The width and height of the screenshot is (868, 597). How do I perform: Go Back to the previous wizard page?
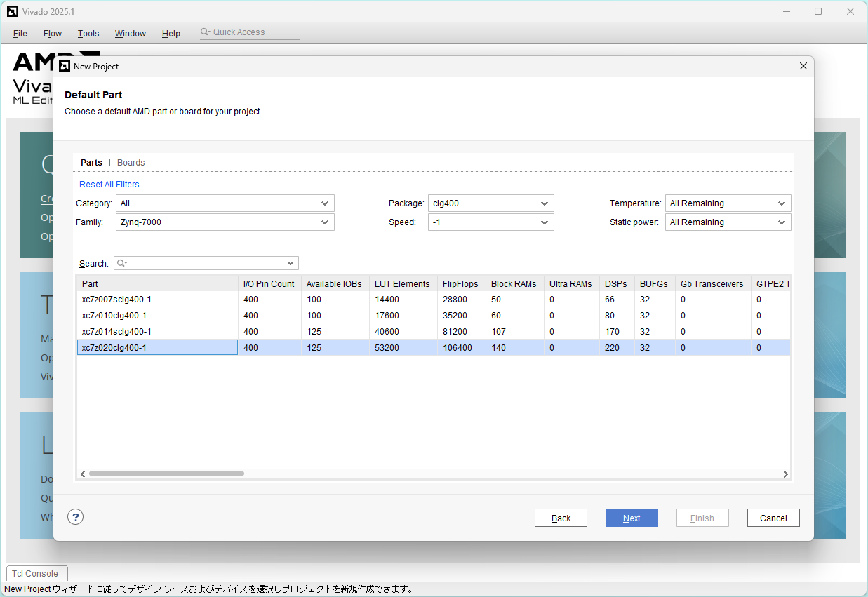561,518
